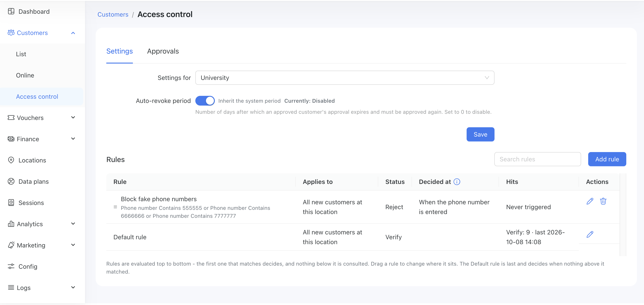This screenshot has height=305, width=644.
Task: Expand the Vouchers submenu chevron
Action: coord(73,117)
